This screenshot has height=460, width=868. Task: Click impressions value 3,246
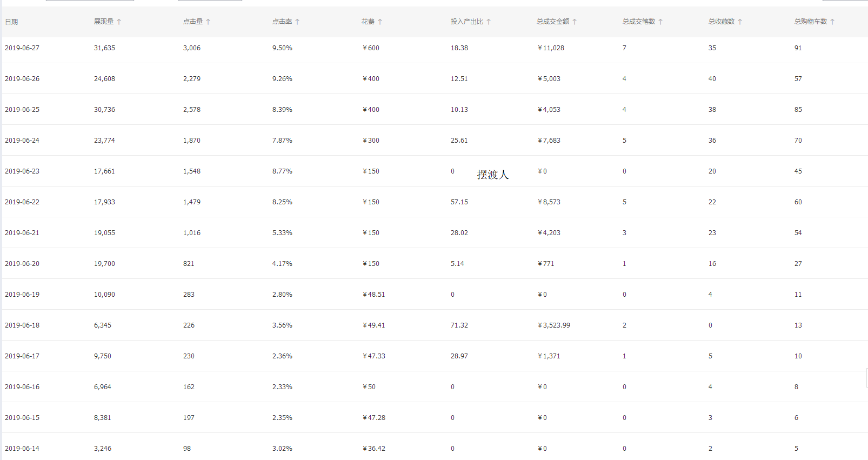tap(103, 449)
